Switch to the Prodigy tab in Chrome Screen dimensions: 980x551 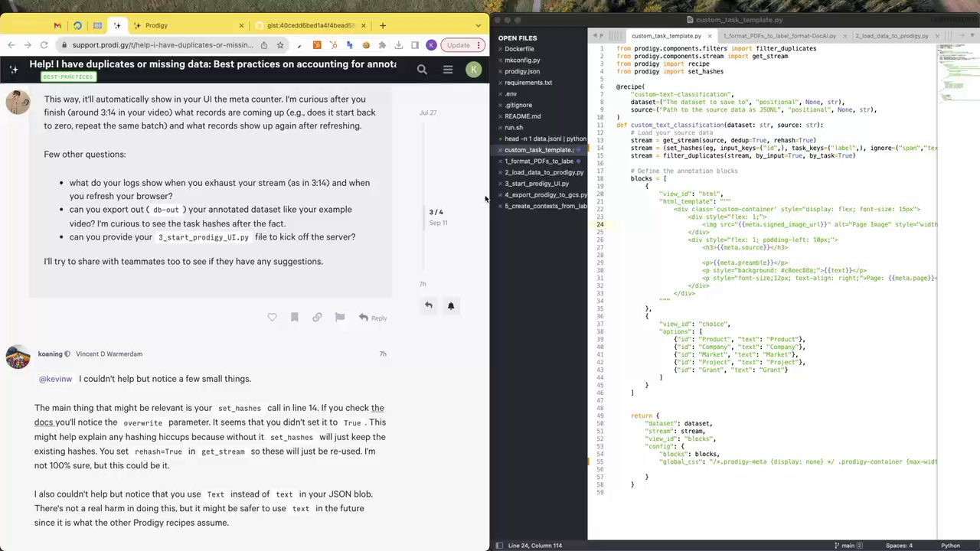(x=188, y=25)
